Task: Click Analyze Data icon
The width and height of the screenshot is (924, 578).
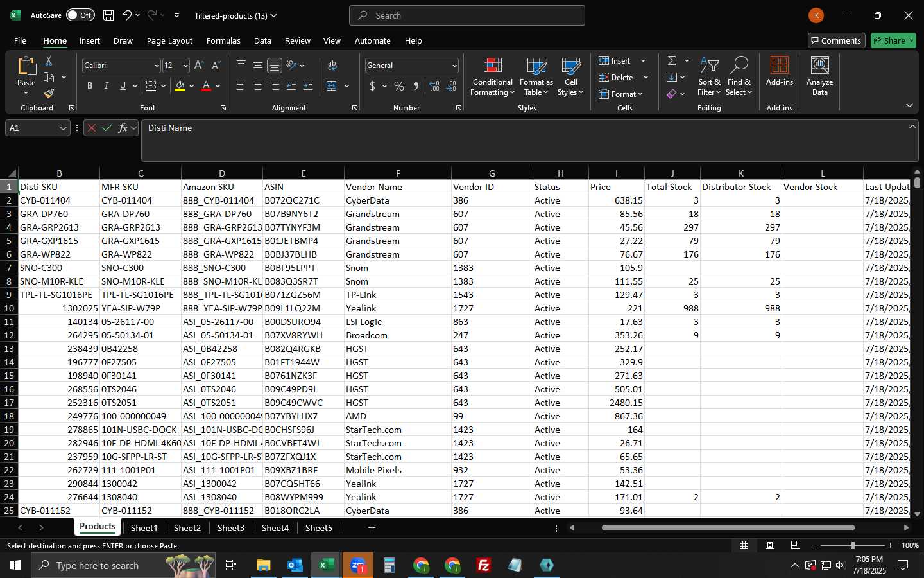Action: [820, 76]
